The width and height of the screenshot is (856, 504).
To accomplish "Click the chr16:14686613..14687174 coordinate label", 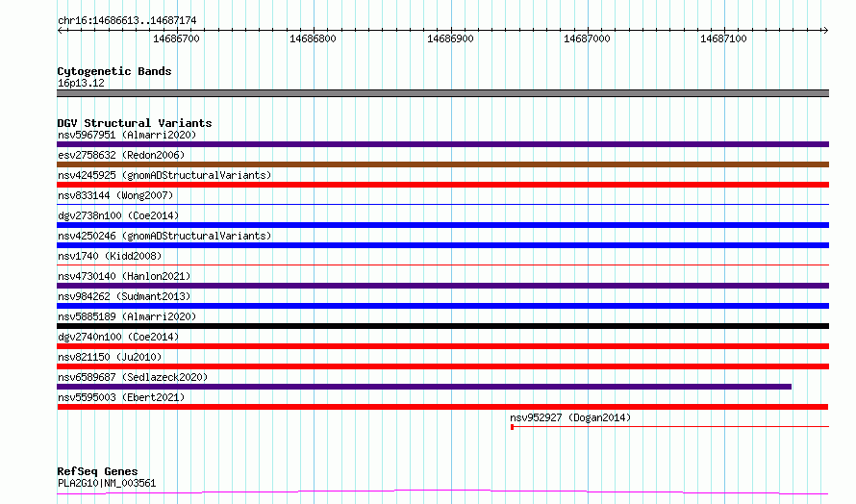I will [127, 21].
